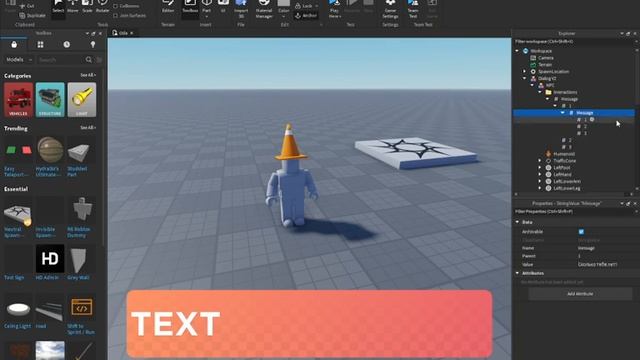Open Toolbox Creations lightbulb tab
Screen dimensions: 640x360
93,44
